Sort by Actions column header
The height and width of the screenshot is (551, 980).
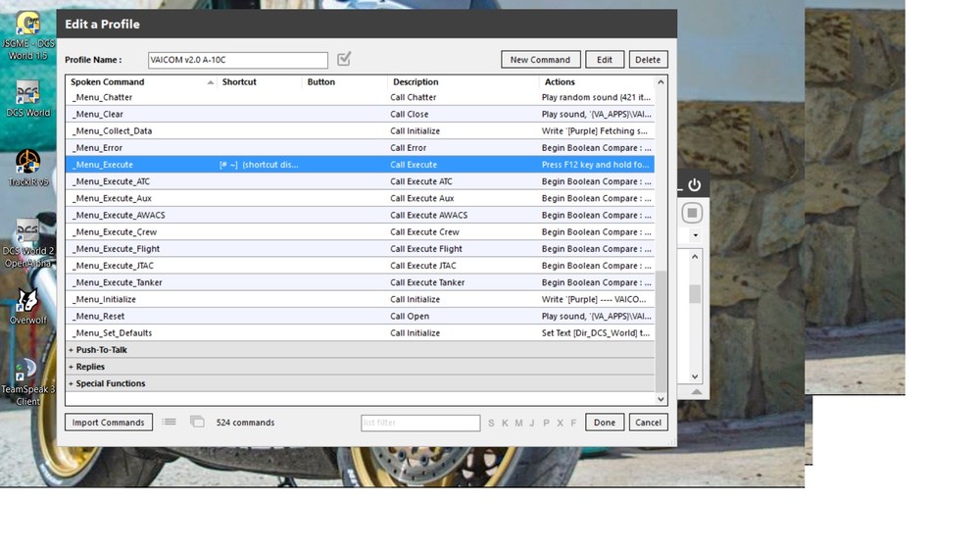click(x=597, y=82)
